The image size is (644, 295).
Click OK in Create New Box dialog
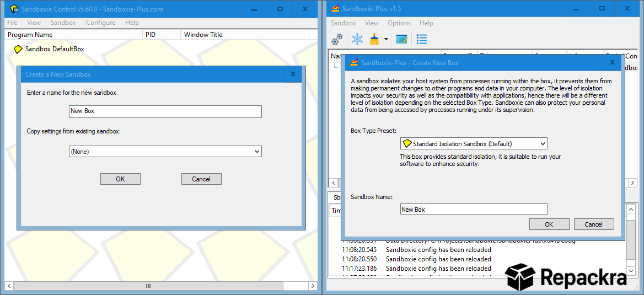coord(549,224)
